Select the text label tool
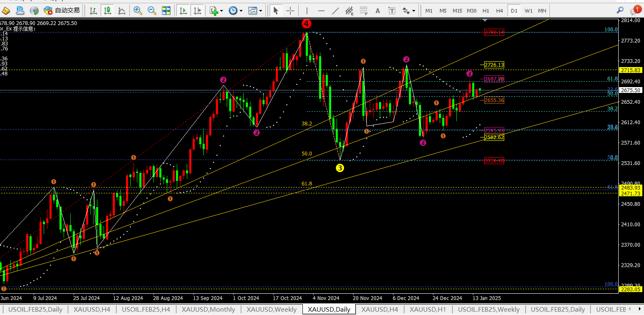Screen dimensions: 644x315 391,10
